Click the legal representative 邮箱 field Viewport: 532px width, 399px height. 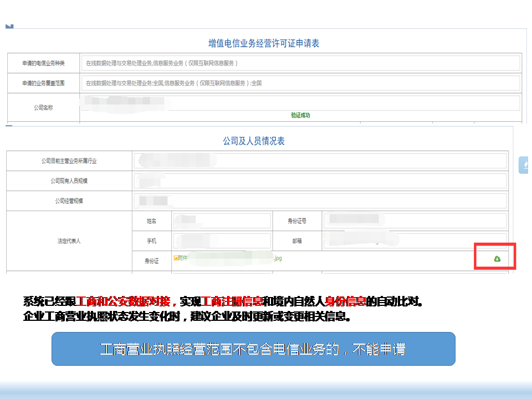pos(415,241)
